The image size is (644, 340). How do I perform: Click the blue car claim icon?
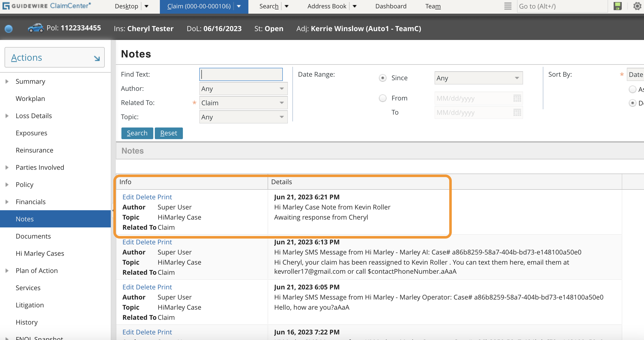(x=35, y=28)
